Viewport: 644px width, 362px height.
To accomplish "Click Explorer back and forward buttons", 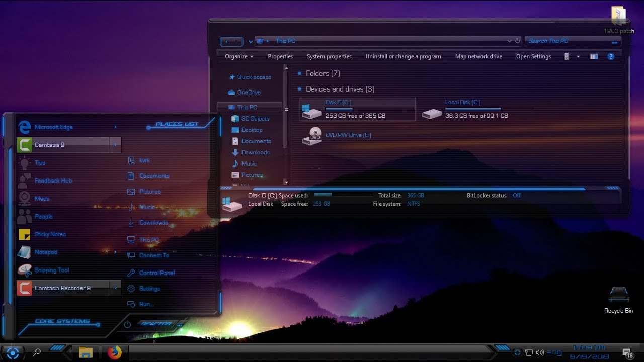I will [x=231, y=42].
